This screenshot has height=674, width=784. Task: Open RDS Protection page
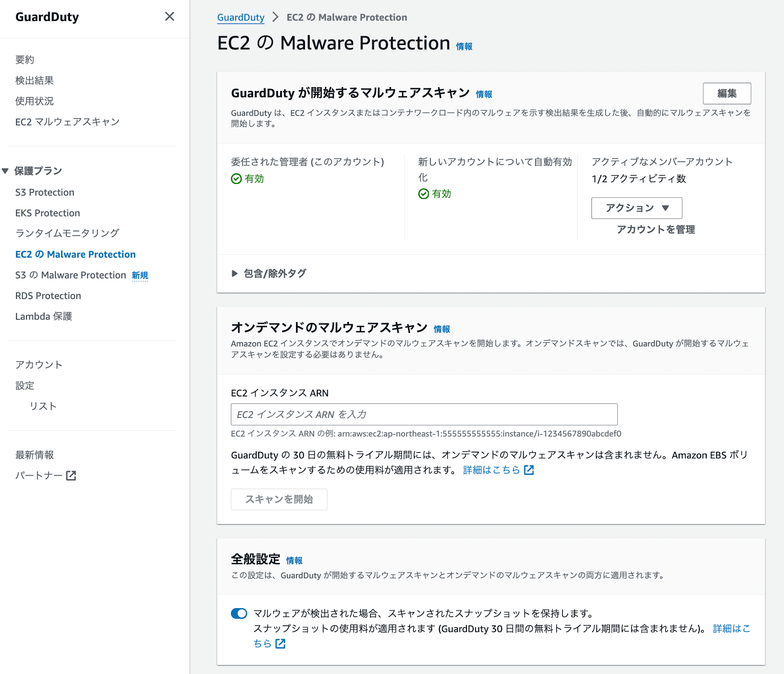(48, 296)
